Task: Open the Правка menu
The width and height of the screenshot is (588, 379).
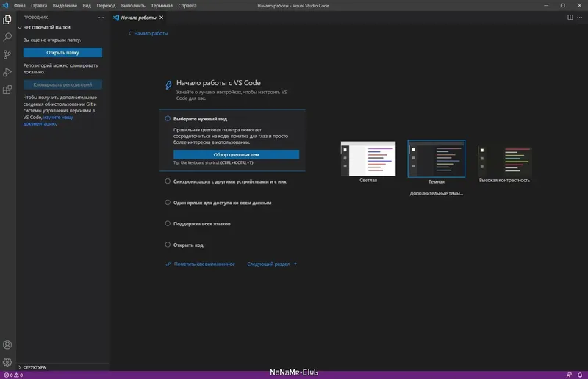Action: pos(39,6)
